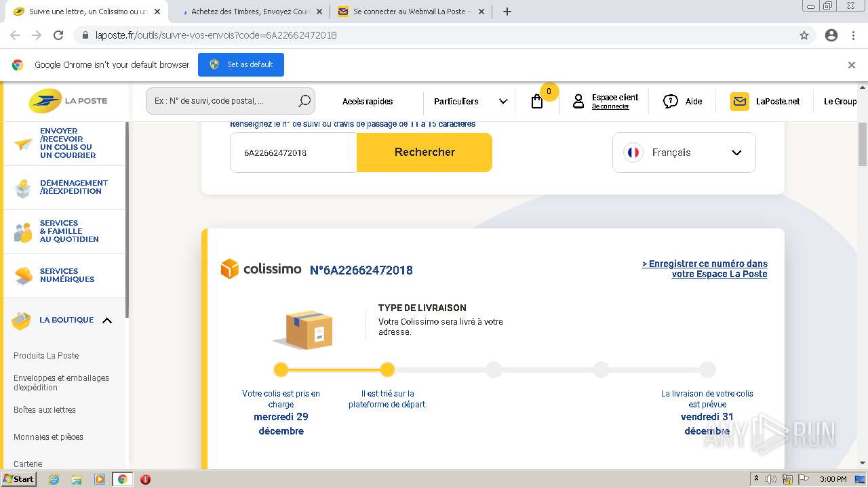Dismiss the default browser infobar
Viewport: 868px width, 488px height.
[x=852, y=65]
